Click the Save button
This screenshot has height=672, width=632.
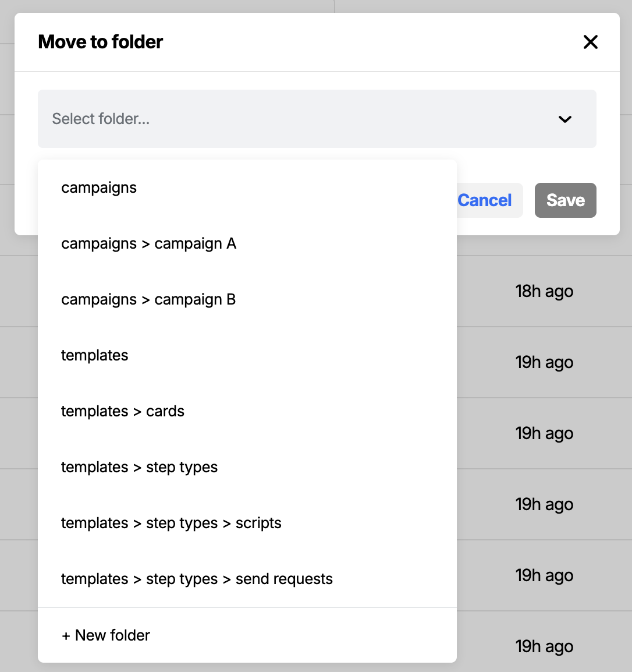(x=565, y=200)
